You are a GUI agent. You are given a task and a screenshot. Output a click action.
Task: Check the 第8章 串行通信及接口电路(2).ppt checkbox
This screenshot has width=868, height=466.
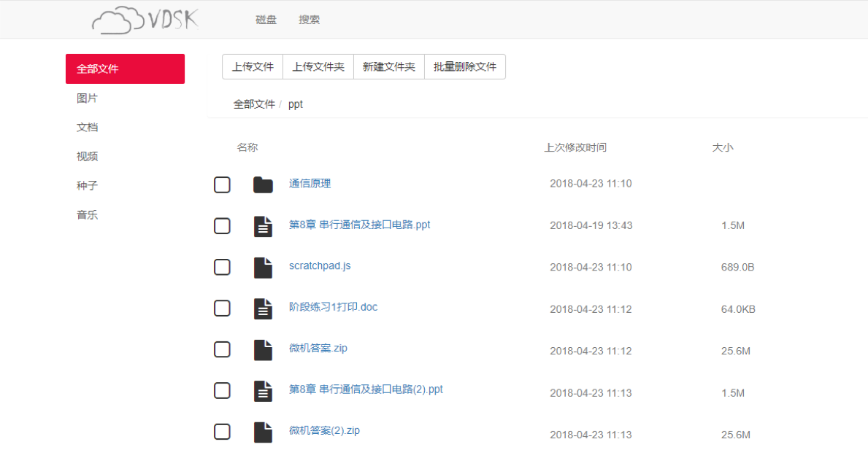click(x=222, y=390)
